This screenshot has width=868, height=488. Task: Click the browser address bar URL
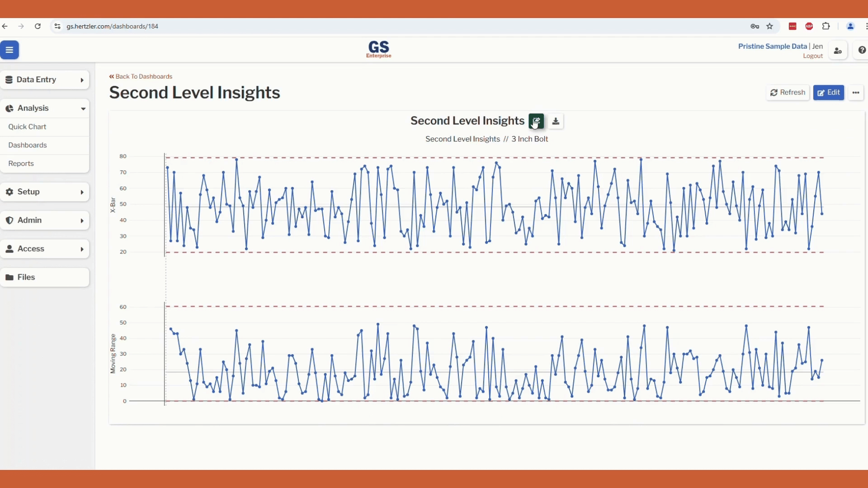pos(113,26)
